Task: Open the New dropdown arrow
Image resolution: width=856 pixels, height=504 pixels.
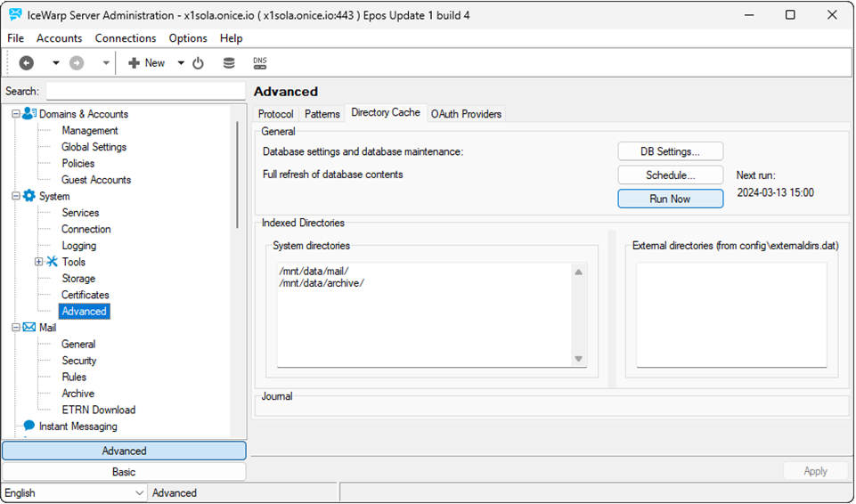Action: point(181,63)
